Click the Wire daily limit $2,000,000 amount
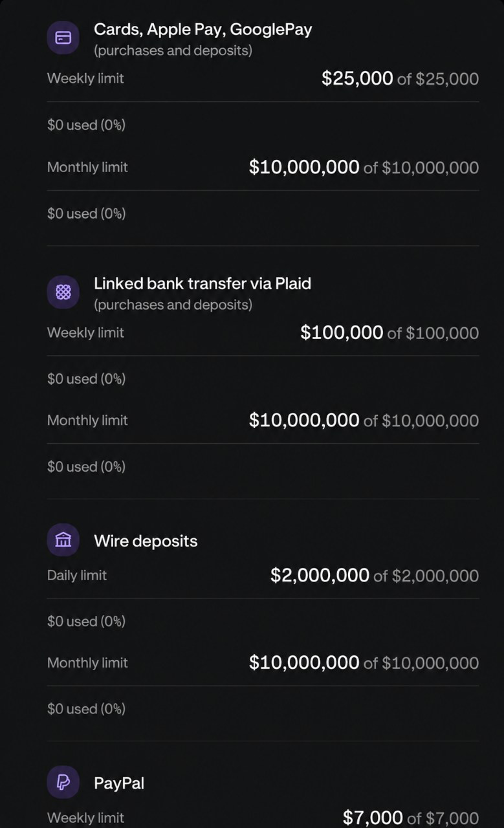The width and height of the screenshot is (504, 828). point(320,575)
